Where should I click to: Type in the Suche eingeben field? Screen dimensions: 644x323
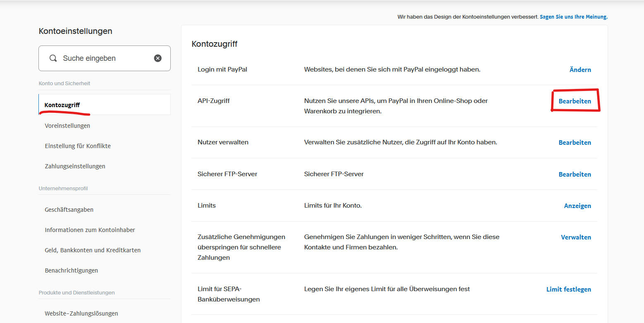click(103, 58)
